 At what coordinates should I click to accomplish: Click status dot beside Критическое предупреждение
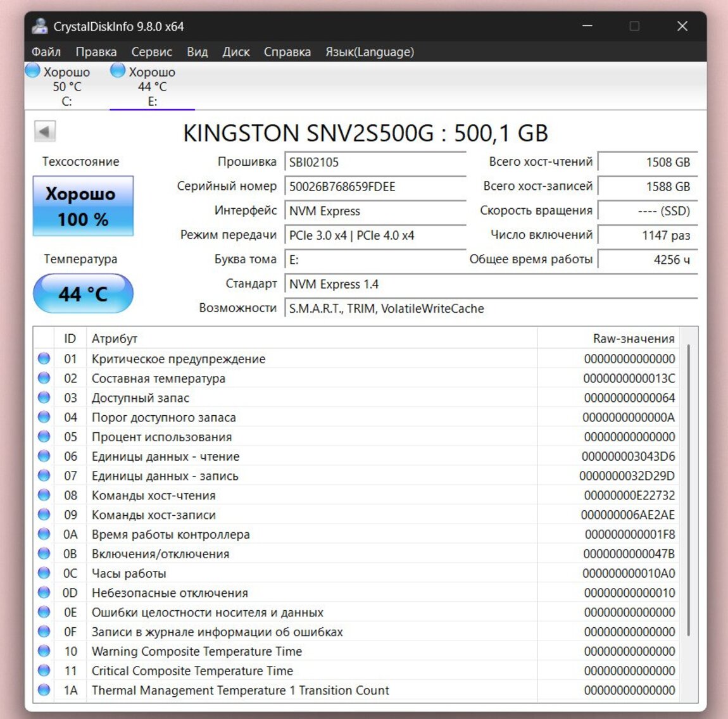pyautogui.click(x=44, y=359)
